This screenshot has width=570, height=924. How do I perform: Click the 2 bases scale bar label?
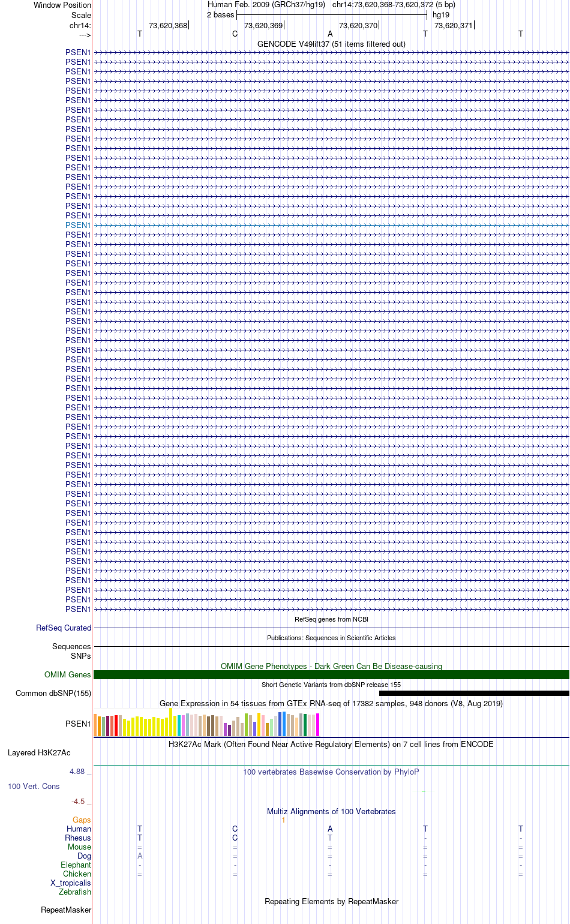point(220,14)
